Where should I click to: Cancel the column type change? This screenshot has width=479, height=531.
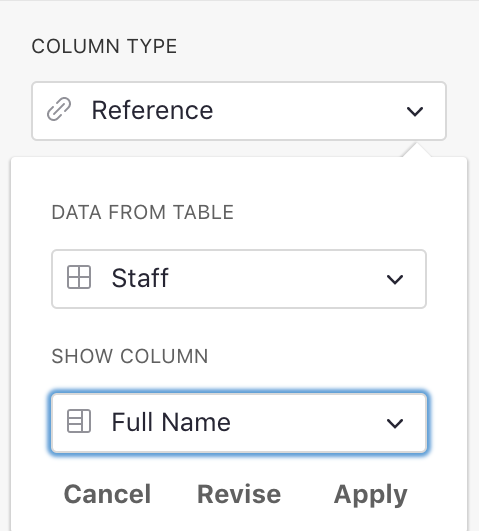point(107,494)
